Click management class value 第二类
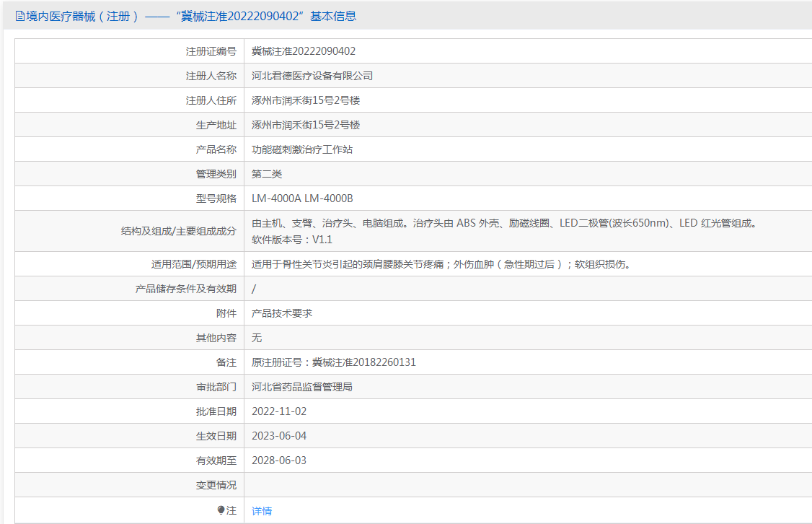The height and width of the screenshot is (524, 812). point(267,174)
